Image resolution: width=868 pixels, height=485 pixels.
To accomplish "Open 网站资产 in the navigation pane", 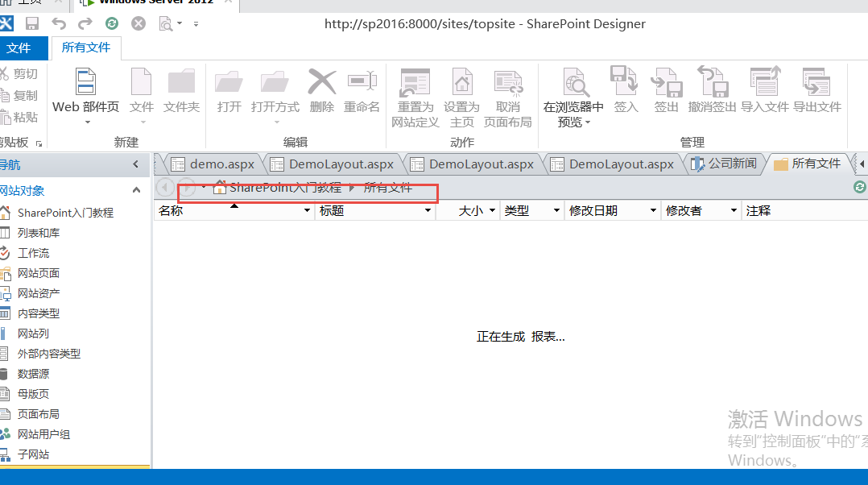I will (38, 293).
